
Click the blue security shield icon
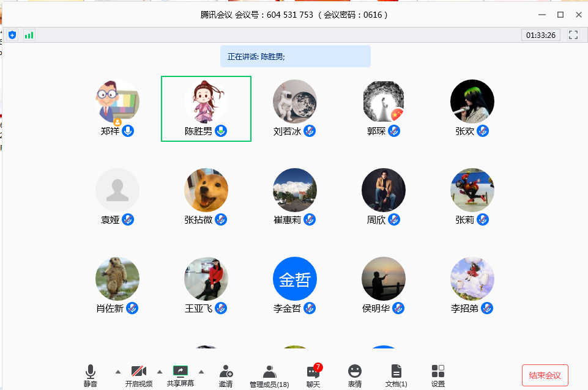(12, 35)
